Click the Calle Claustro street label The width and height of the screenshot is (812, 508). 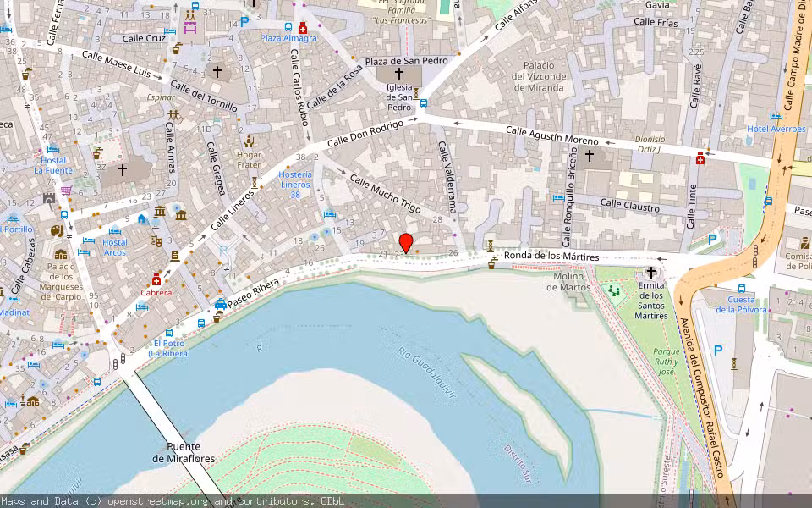coord(629,205)
